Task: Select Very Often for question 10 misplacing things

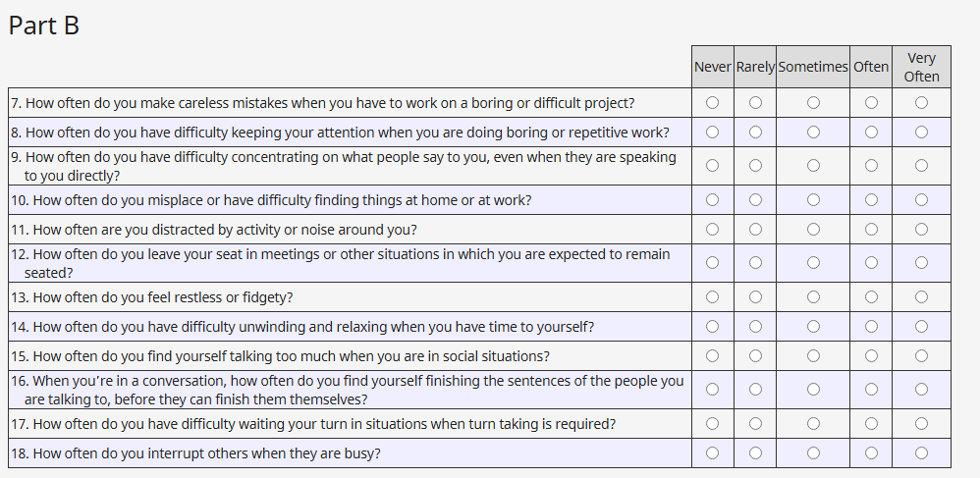Action: coord(921,200)
